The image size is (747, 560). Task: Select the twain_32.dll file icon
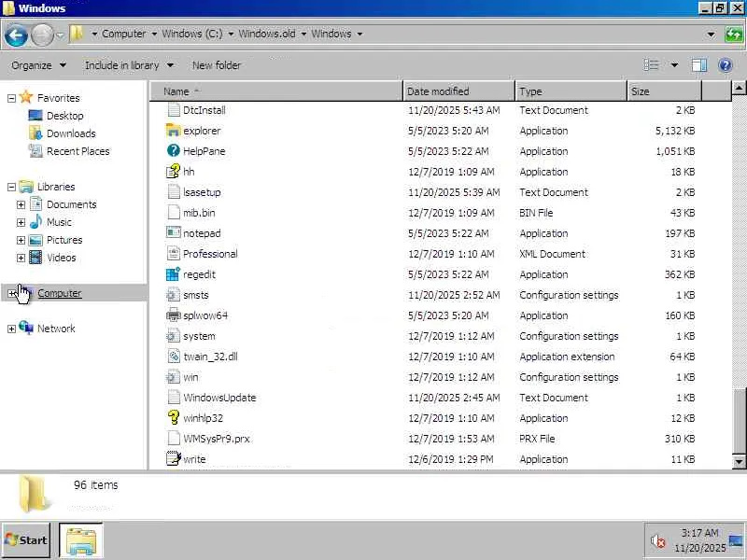173,357
